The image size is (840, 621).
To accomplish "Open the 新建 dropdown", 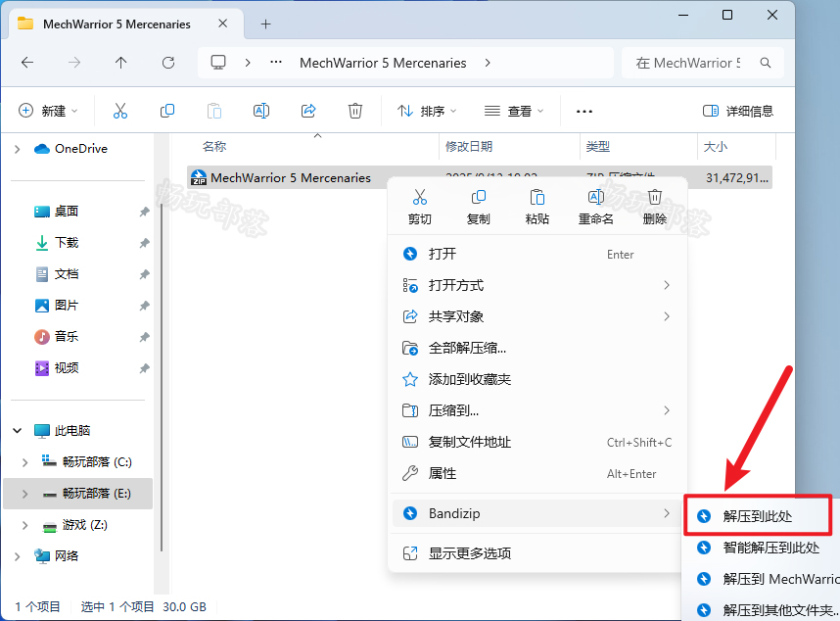I will click(48, 111).
